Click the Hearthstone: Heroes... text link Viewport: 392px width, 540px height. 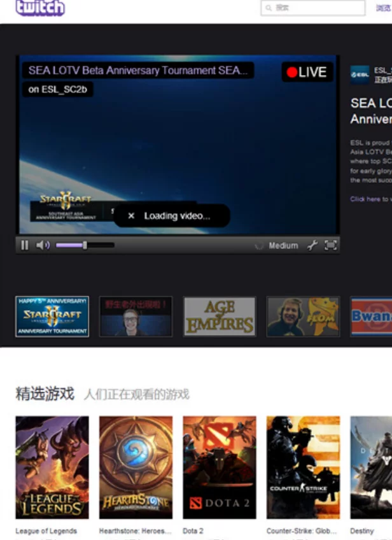[136, 531]
